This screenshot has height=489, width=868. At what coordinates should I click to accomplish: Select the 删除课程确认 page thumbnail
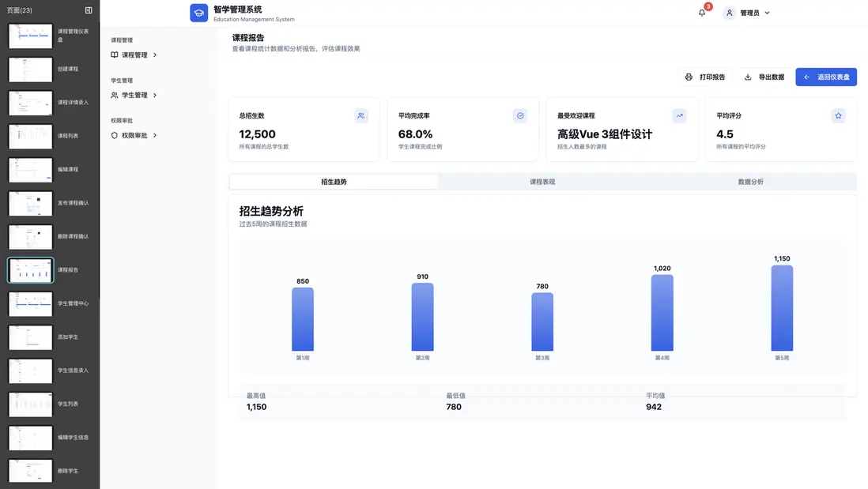point(31,237)
